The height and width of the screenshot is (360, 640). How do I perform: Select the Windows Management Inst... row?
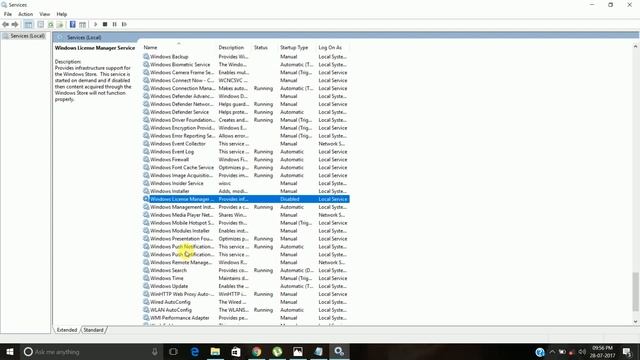[x=246, y=207]
